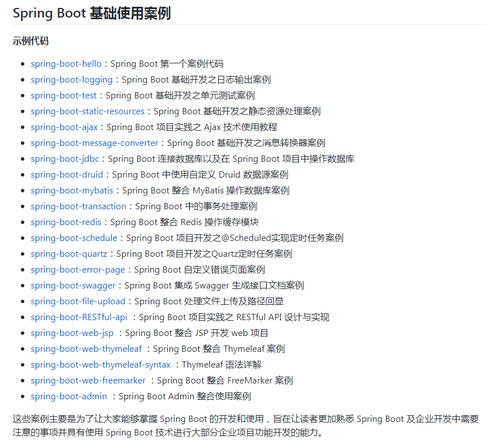Click text 'Spring Boot 基础开发之单元测试案例'
504x440 pixels.
click(180, 96)
